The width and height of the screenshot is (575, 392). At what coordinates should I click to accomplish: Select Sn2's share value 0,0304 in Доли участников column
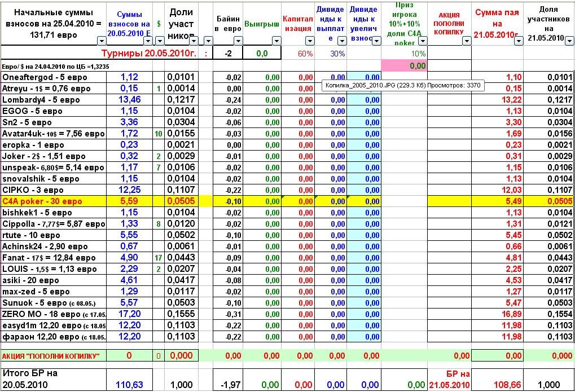[x=181, y=122]
